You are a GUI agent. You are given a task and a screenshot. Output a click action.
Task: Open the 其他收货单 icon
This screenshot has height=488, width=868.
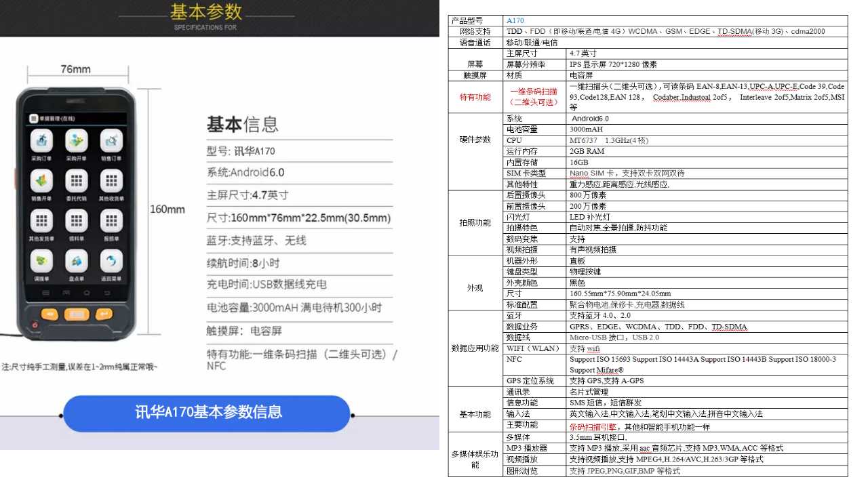[x=111, y=181]
